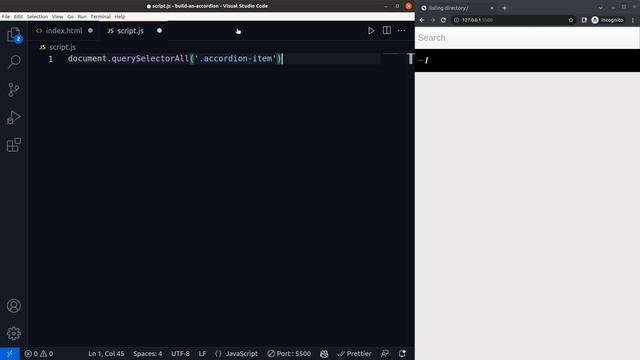Click the Prettier status item
Image resolution: width=640 pixels, height=360 pixels.
pos(354,353)
